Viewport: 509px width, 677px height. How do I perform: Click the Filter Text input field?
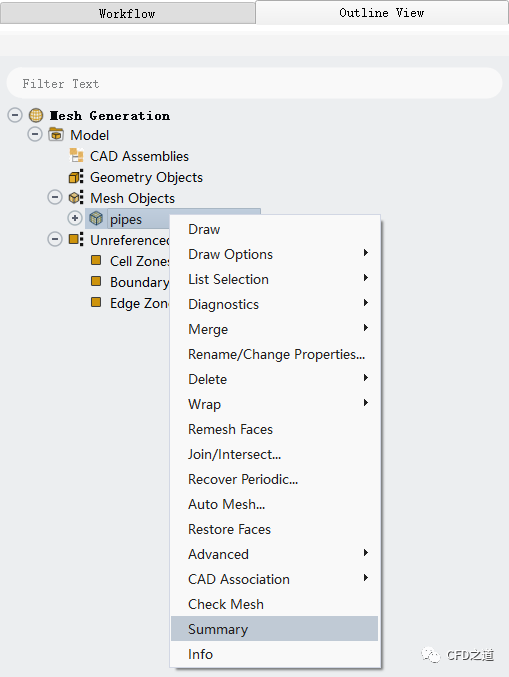(x=254, y=83)
